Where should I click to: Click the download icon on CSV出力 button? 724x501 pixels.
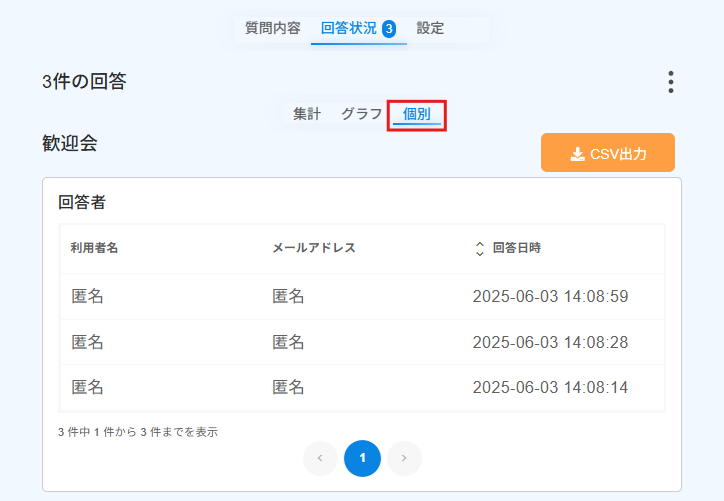point(577,154)
